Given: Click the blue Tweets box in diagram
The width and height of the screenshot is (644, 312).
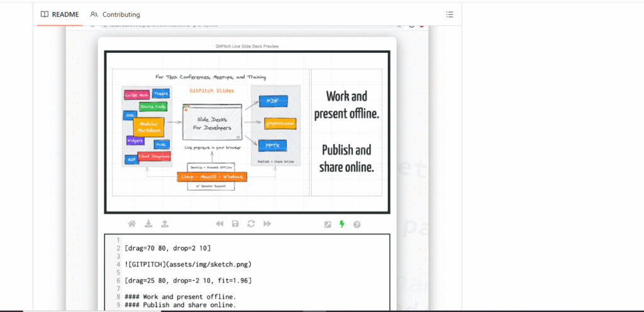Looking at the screenshot, I should coord(160,94).
